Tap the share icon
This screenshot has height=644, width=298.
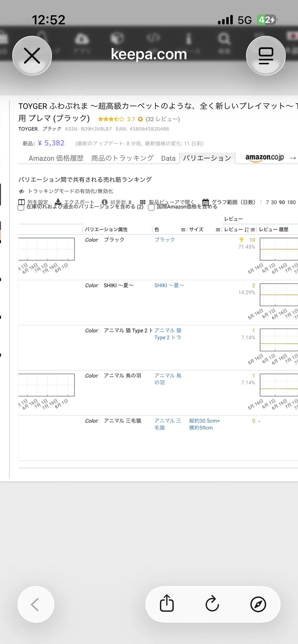click(167, 604)
